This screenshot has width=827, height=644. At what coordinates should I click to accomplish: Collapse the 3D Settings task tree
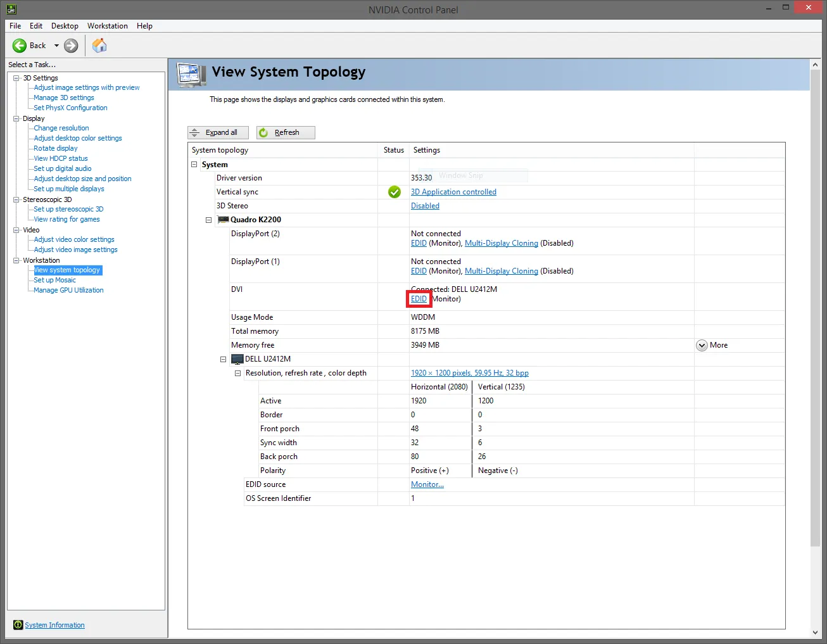coord(16,78)
